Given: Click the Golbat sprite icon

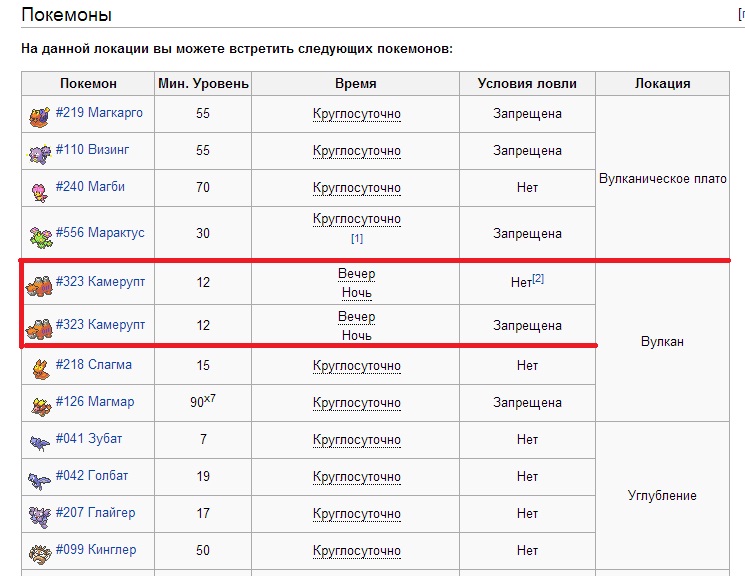Looking at the screenshot, I should (x=39, y=478).
